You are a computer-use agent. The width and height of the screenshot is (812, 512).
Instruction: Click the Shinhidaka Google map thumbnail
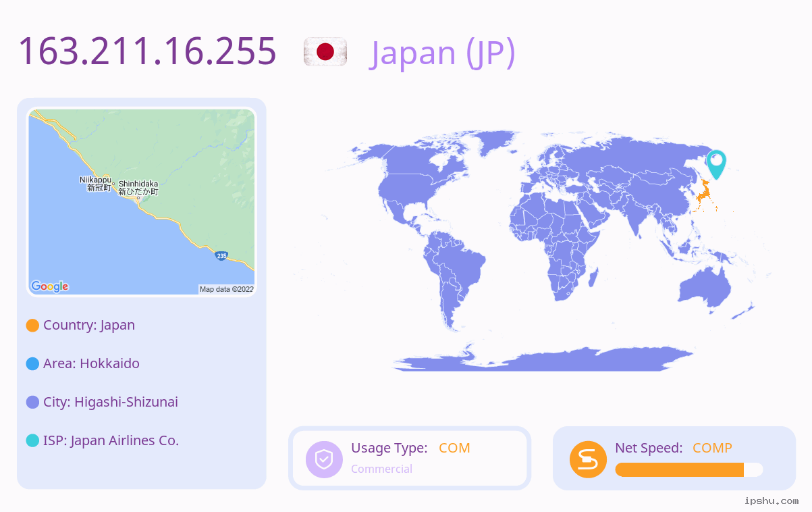(142, 202)
